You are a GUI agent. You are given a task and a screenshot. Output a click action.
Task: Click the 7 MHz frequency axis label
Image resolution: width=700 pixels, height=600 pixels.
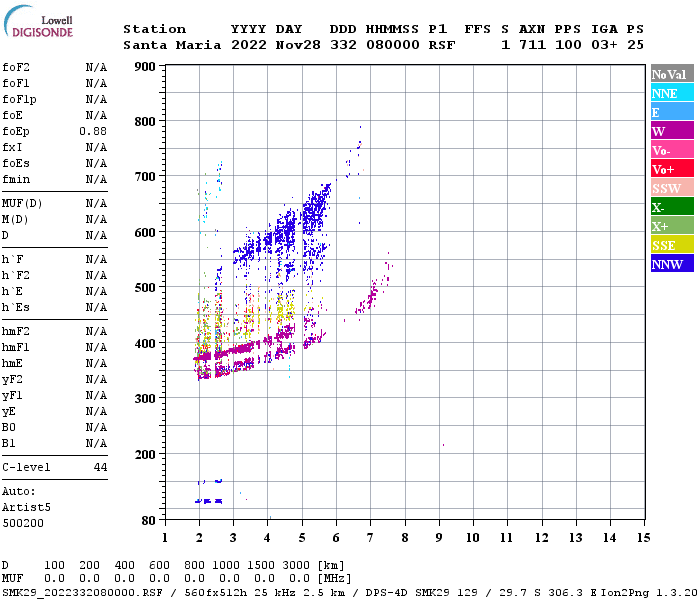[370, 538]
